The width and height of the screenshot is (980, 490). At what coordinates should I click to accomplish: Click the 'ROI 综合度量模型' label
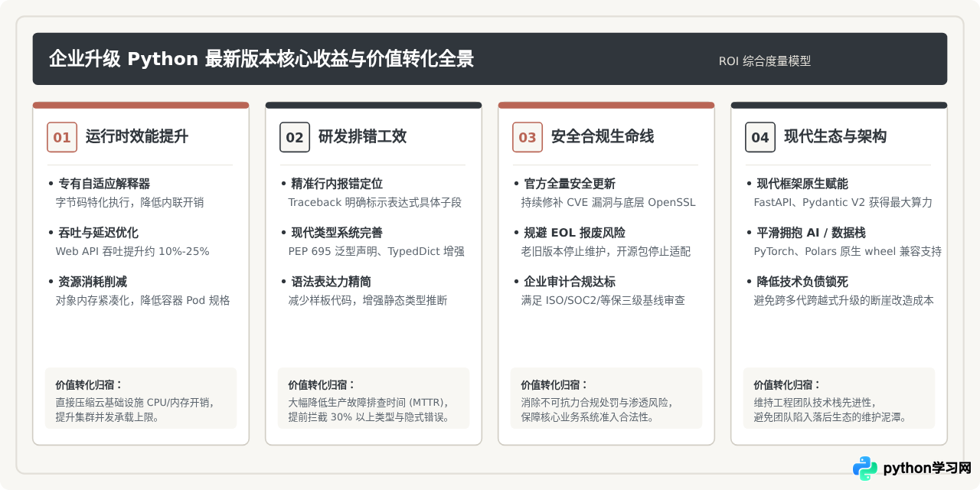pyautogui.click(x=765, y=61)
